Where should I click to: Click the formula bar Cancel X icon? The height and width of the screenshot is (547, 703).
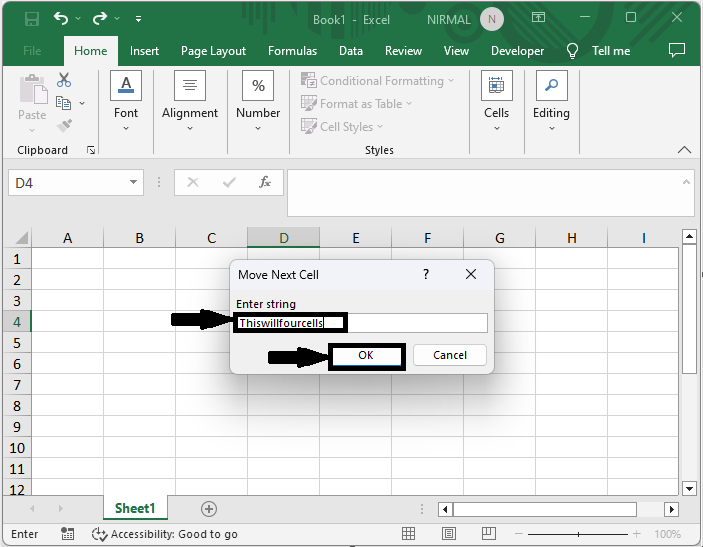coord(193,182)
